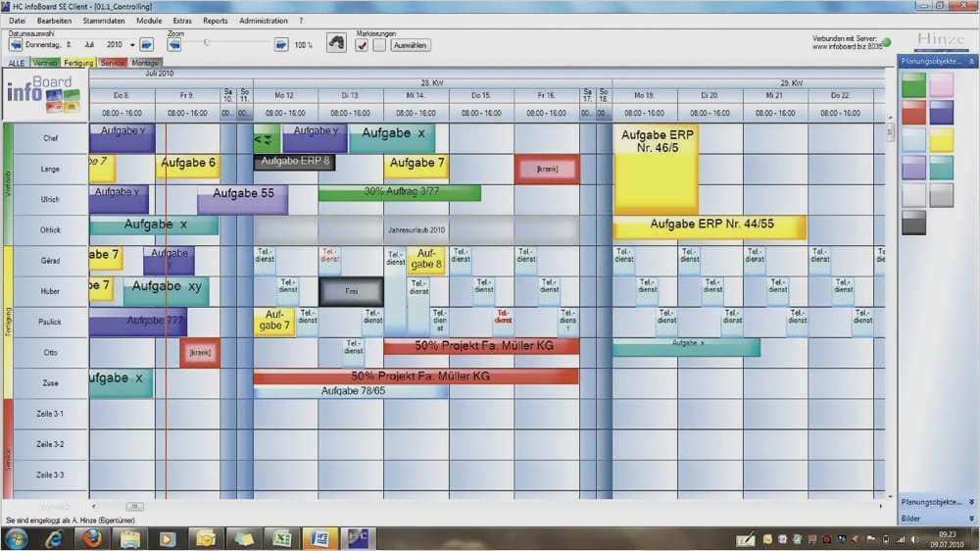This screenshot has width=980, height=551.
Task: Enable the empty Markierungen checkbox
Action: click(378, 45)
